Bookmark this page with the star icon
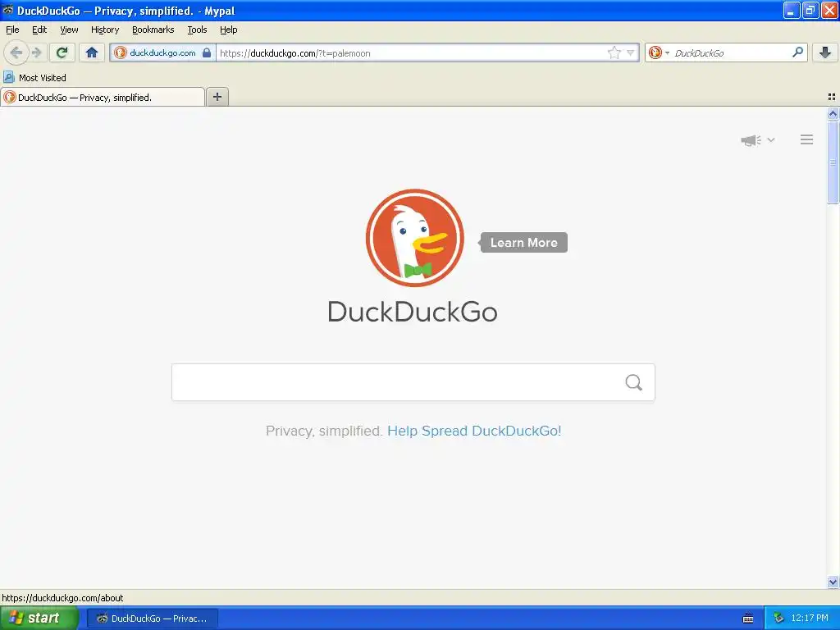 point(614,52)
